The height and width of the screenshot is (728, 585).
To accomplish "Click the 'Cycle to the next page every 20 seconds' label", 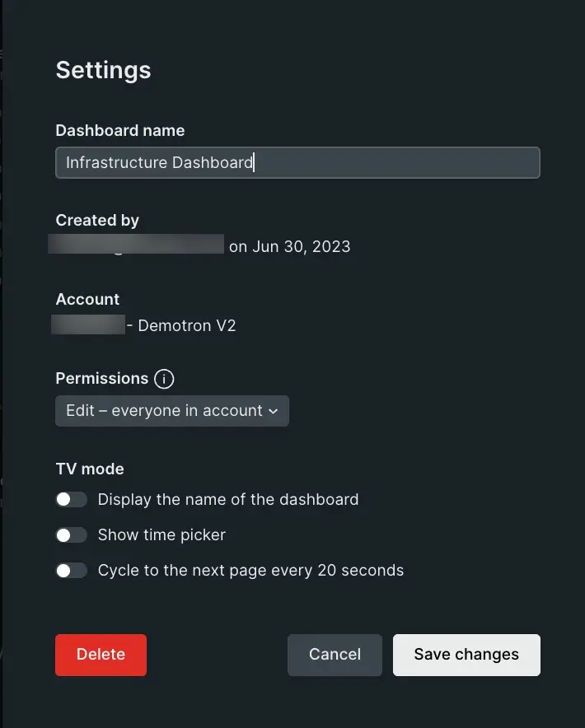I will tap(250, 570).
